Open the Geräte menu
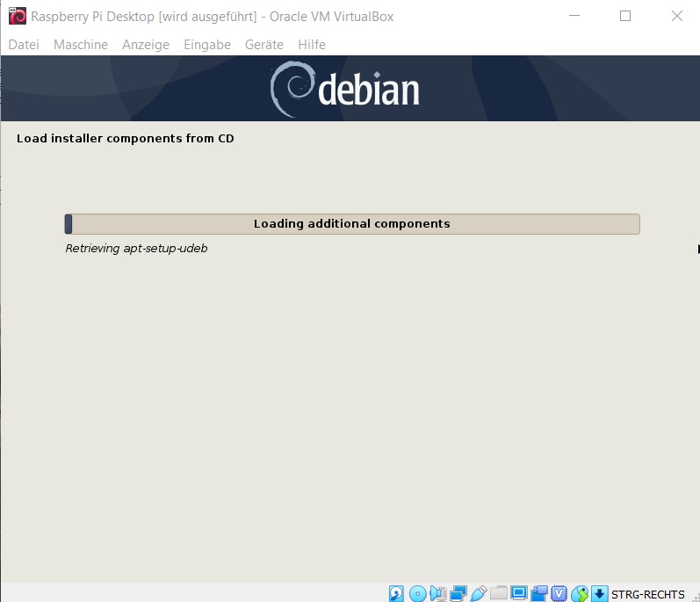 [x=264, y=45]
